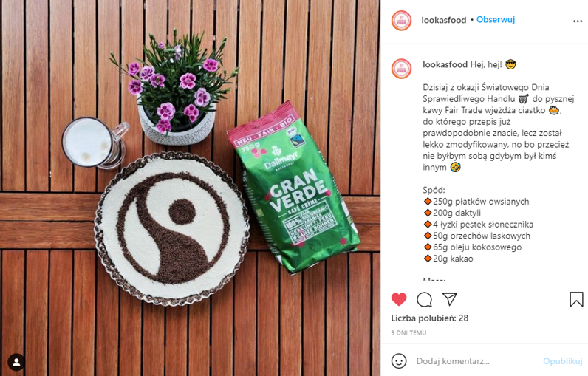Click lookasfood username in the caption
The width and height of the screenshot is (588, 376).
pos(445,64)
